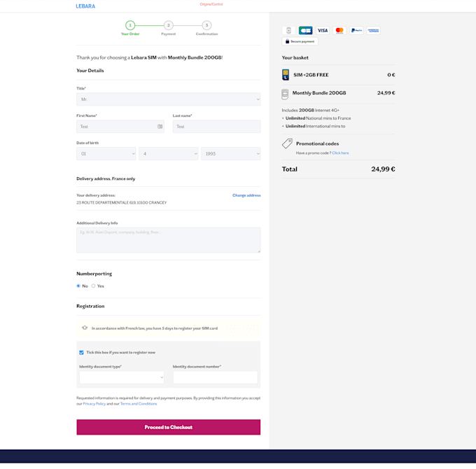476x469 pixels.
Task: Click the Secure payment lock badge
Action: (x=300, y=41)
